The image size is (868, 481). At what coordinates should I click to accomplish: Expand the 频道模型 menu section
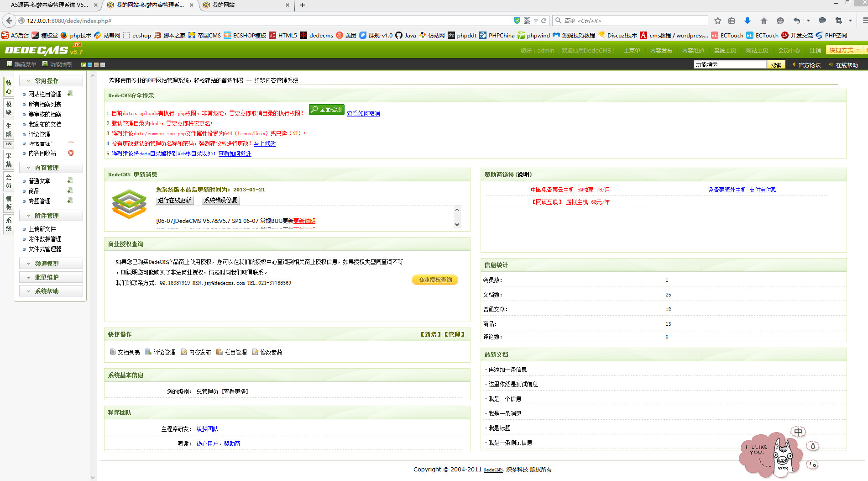[51, 264]
